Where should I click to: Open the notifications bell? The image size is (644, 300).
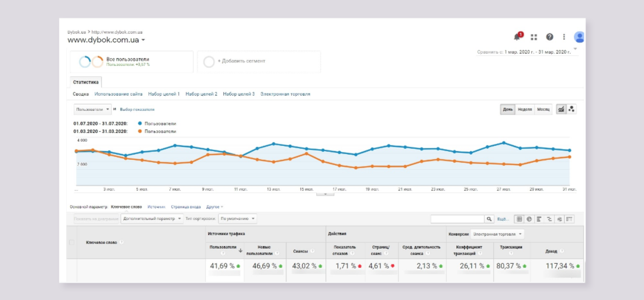coord(517,37)
